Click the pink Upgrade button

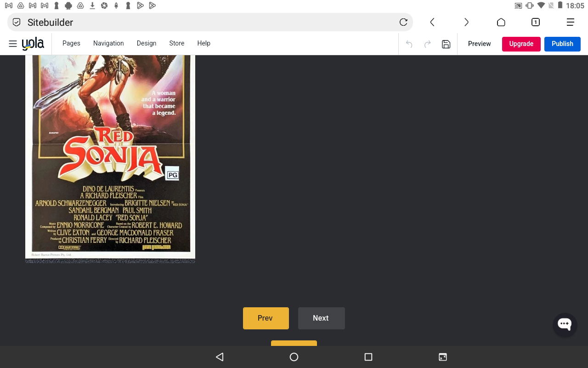point(521,44)
